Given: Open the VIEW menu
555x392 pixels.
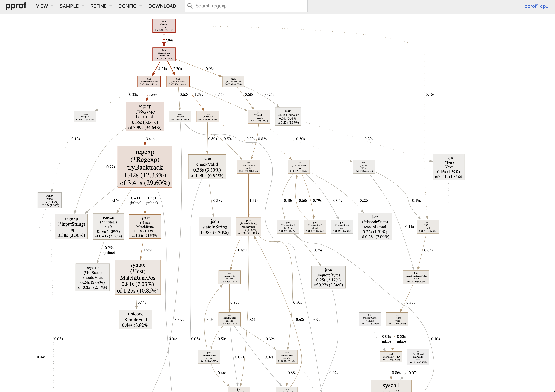Looking at the screenshot, I should pyautogui.click(x=42, y=6).
